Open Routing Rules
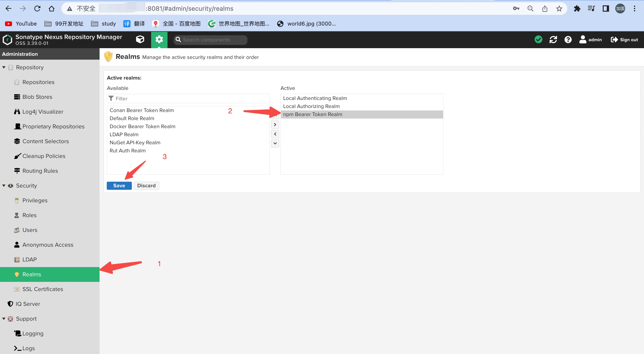This screenshot has height=354, width=644. tap(50, 171)
